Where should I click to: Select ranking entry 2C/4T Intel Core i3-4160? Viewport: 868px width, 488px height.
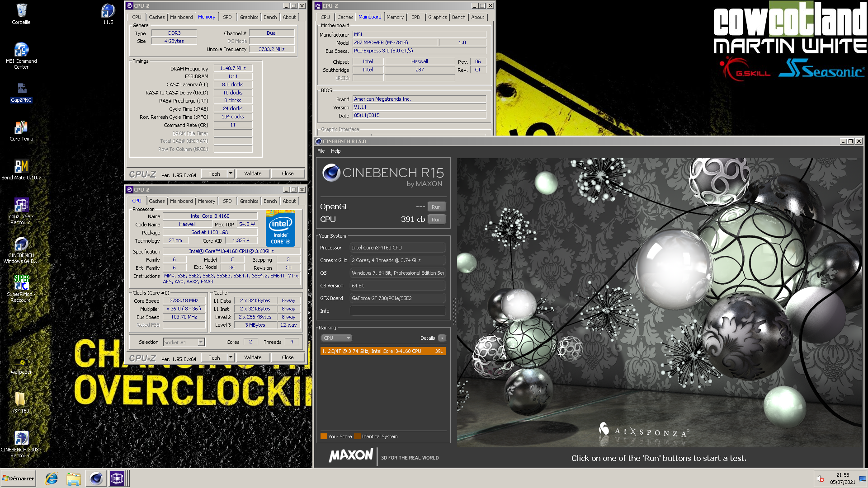pyautogui.click(x=383, y=351)
